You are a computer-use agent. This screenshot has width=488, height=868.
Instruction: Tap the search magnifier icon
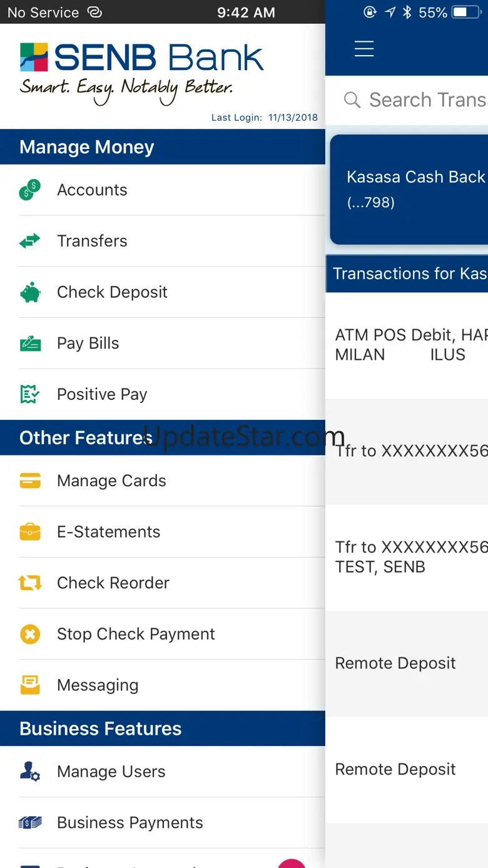(x=352, y=100)
